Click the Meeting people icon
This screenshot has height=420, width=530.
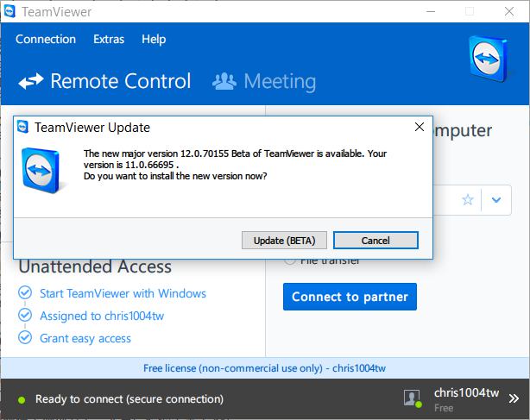pos(224,81)
